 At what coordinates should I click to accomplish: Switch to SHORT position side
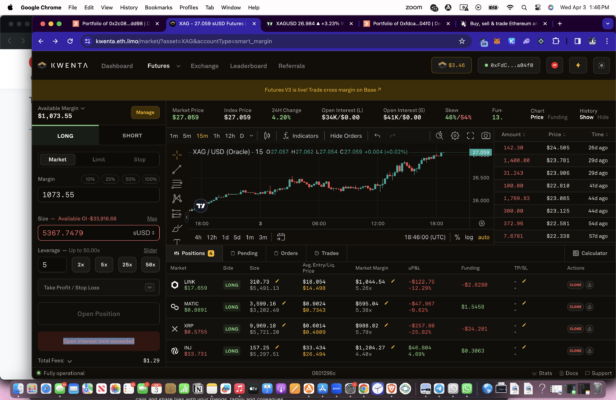[x=131, y=135]
